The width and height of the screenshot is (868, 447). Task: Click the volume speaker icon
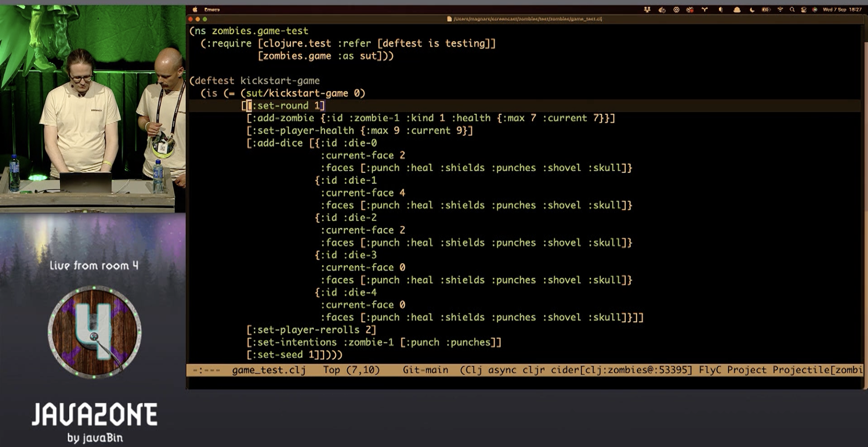click(721, 9)
